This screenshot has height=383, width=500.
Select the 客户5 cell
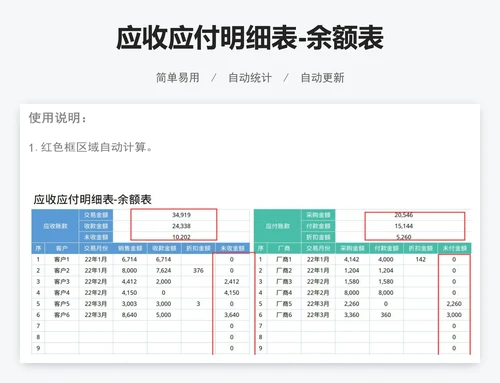point(62,304)
